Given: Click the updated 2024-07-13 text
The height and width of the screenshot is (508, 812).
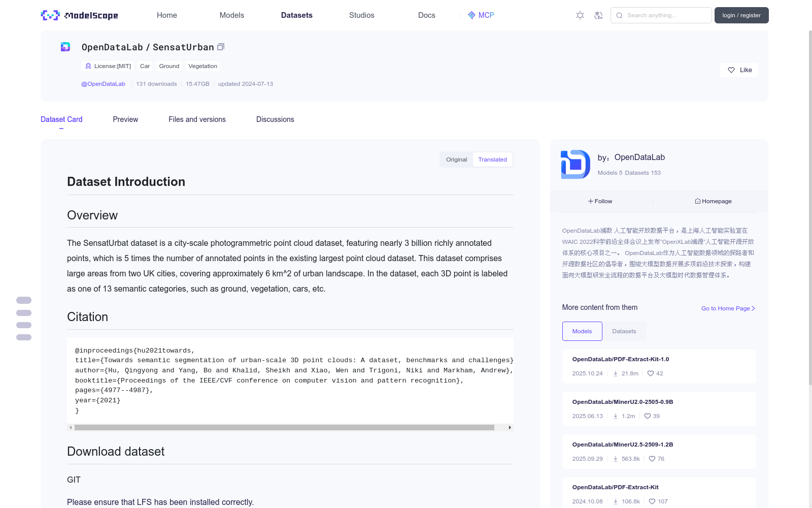Looking at the screenshot, I should click(x=246, y=84).
